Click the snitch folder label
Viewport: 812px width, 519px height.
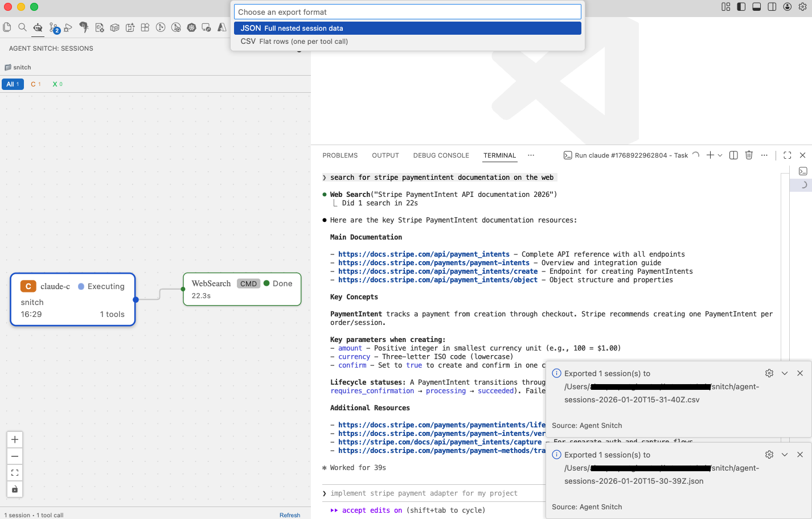(x=22, y=67)
